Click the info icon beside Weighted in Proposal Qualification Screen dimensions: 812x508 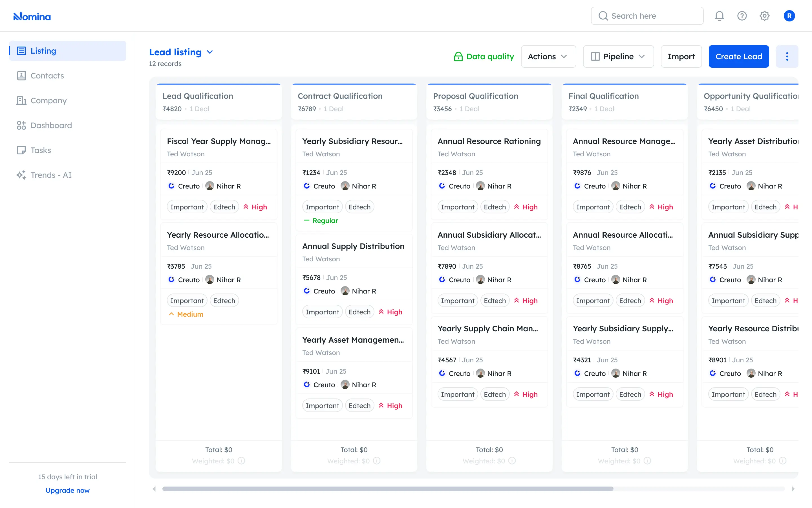tap(512, 461)
